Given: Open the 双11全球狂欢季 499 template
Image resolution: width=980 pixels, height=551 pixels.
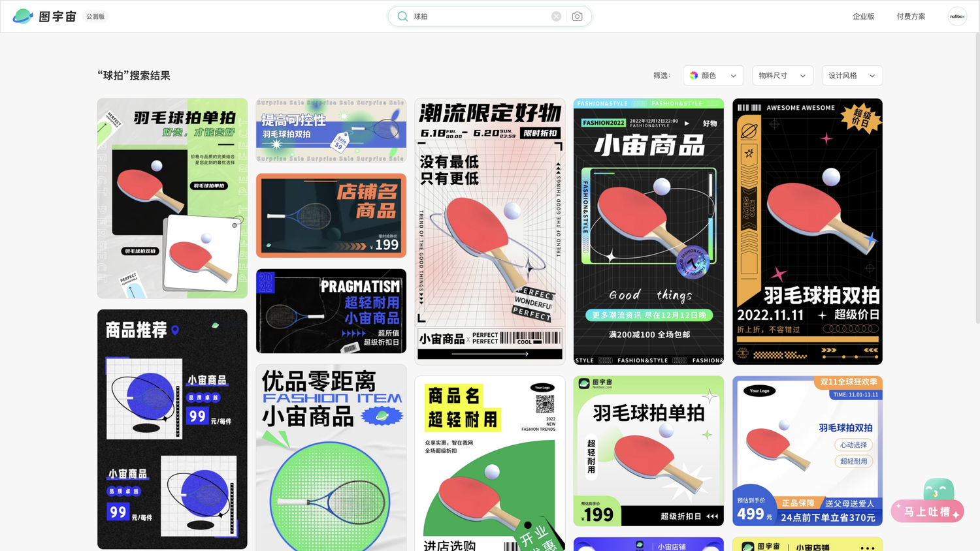Looking at the screenshot, I should click(x=808, y=450).
